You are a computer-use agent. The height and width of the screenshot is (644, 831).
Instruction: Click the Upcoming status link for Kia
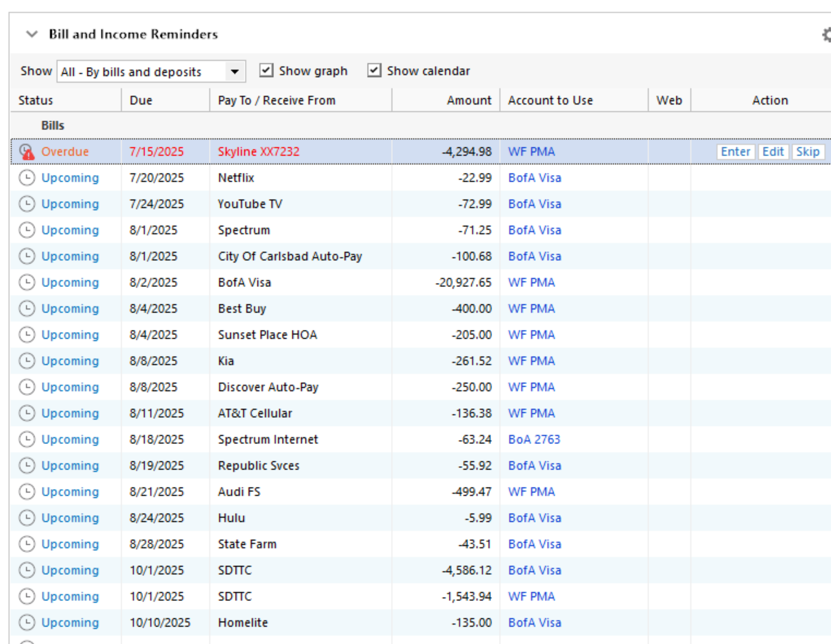pos(70,361)
